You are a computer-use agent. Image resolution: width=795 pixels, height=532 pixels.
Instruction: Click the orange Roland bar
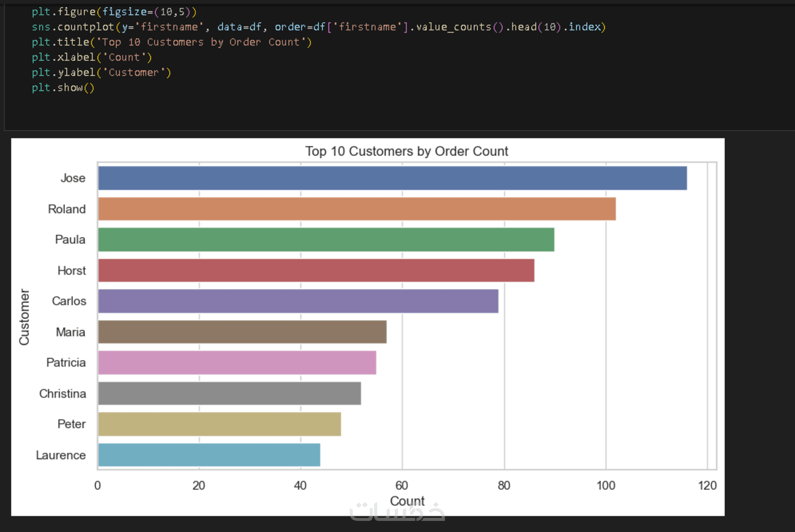356,209
